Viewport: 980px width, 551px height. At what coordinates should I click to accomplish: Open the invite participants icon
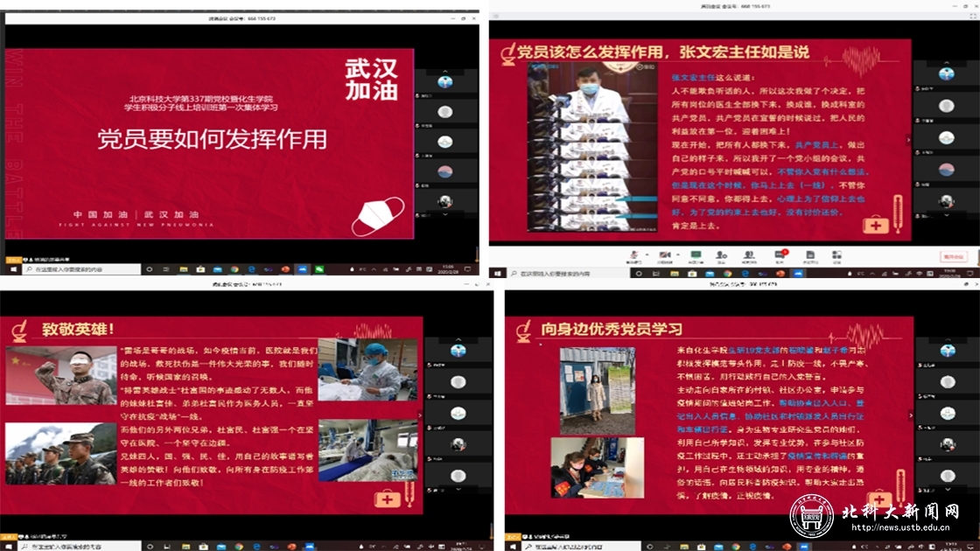coord(721,255)
